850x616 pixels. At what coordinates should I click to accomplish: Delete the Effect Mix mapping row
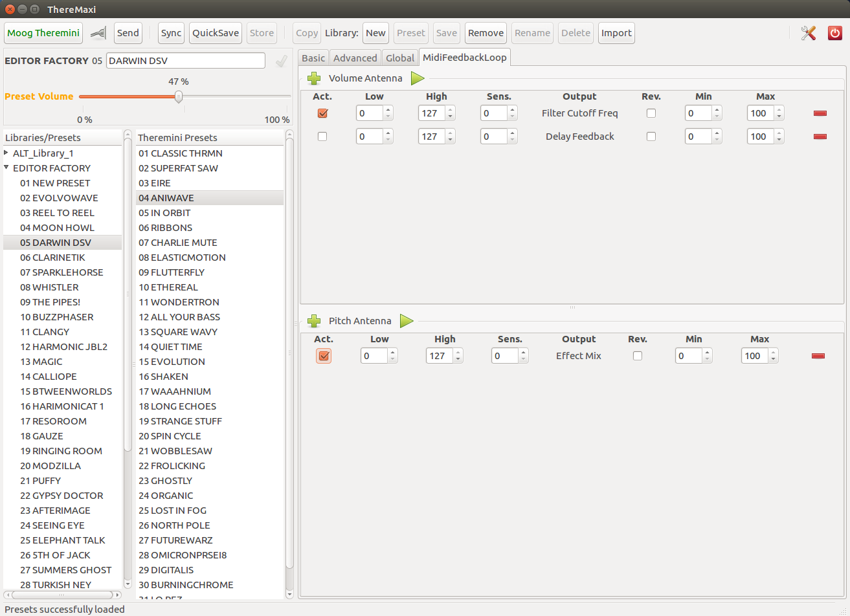click(818, 356)
